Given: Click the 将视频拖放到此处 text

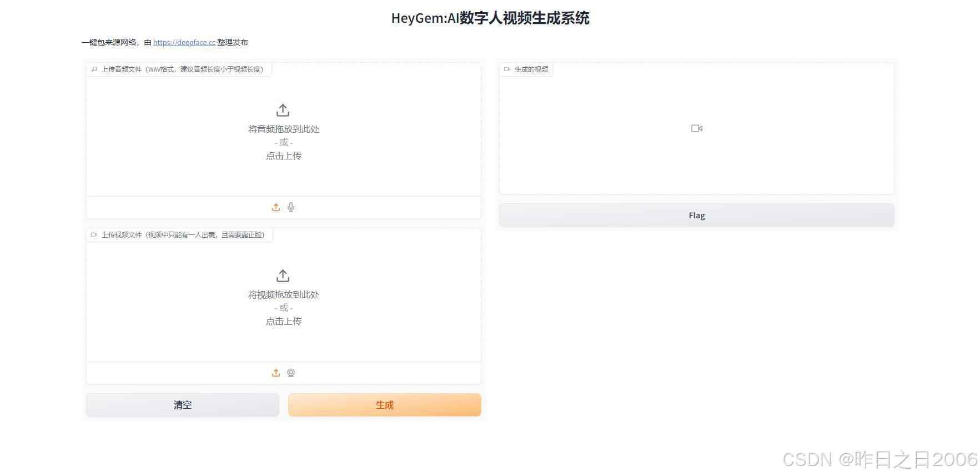Looking at the screenshot, I should (284, 294).
